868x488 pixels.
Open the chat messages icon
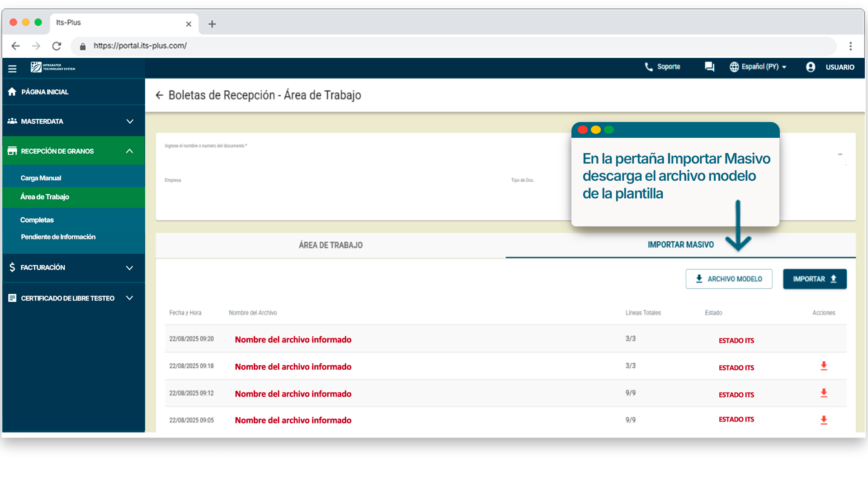click(709, 67)
